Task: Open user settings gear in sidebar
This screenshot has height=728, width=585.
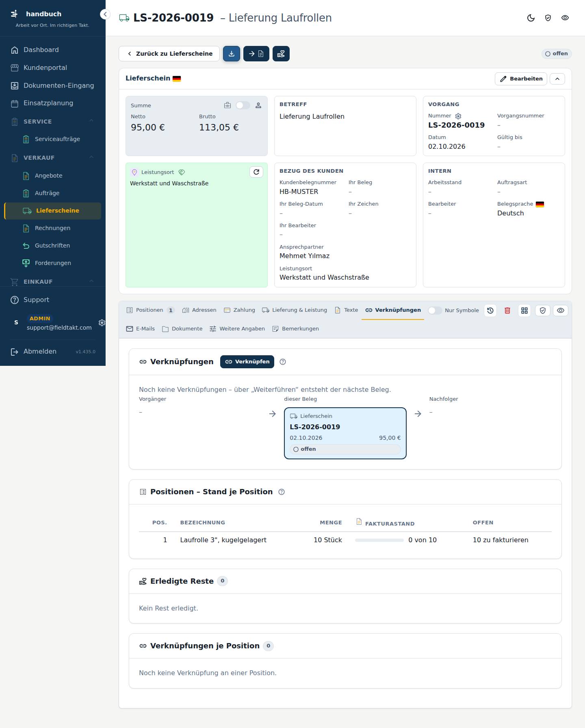Action: [102, 323]
